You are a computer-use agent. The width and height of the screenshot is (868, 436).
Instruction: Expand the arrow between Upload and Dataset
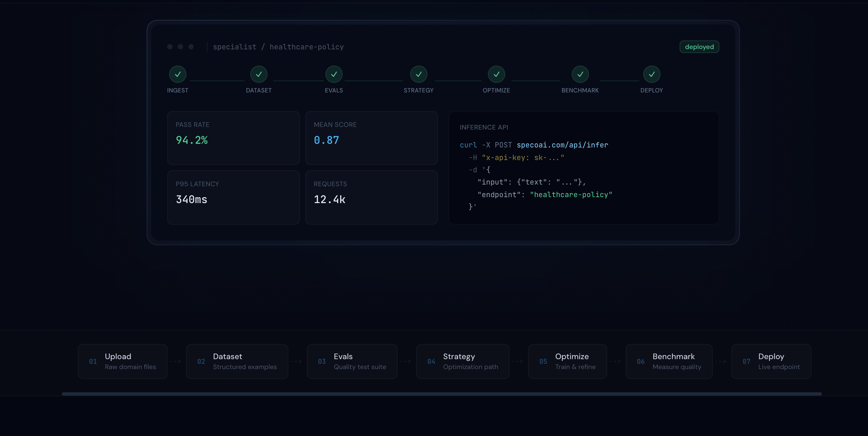[176, 361]
